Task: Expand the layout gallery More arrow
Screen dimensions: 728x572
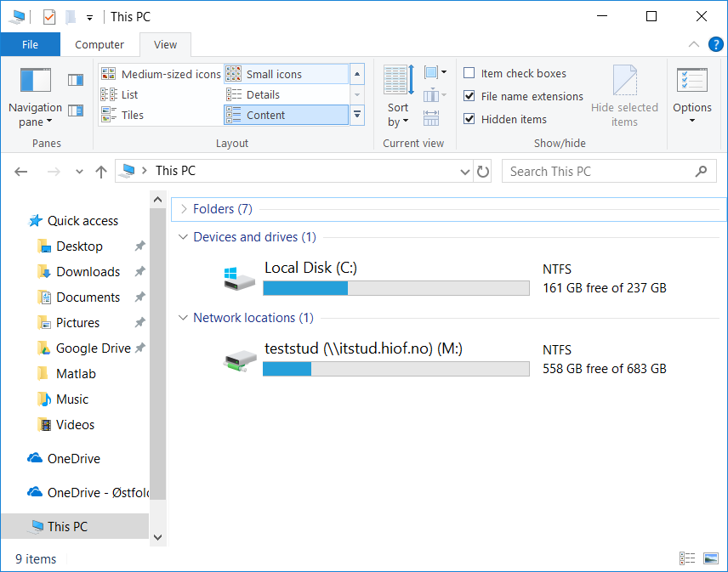Action: tap(357, 115)
